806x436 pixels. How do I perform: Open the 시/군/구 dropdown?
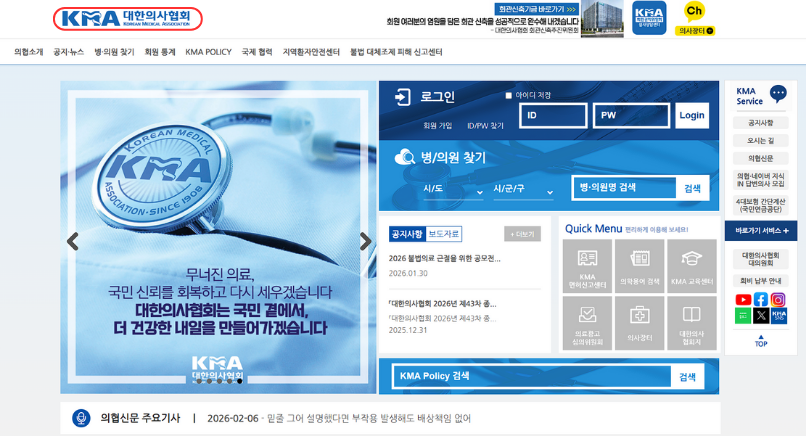click(523, 189)
